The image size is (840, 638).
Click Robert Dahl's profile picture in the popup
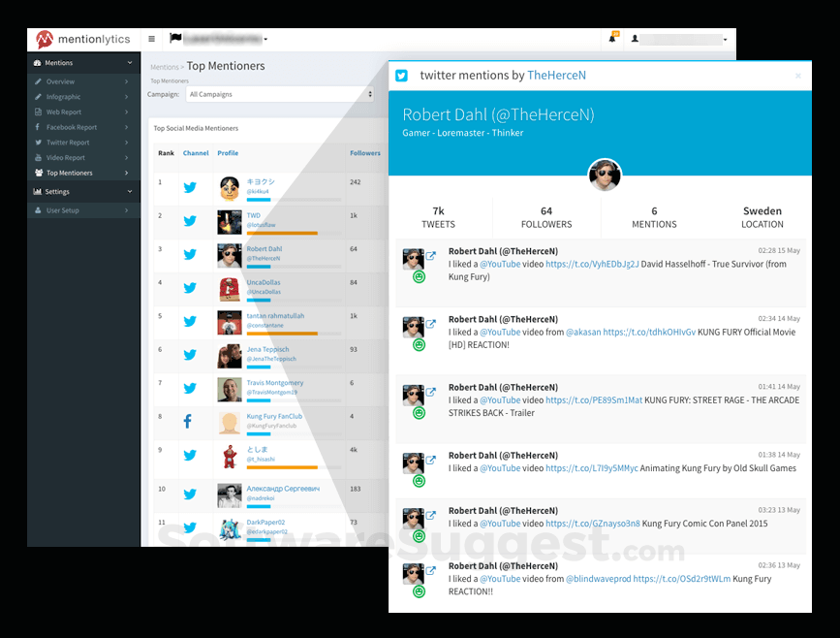point(605,175)
